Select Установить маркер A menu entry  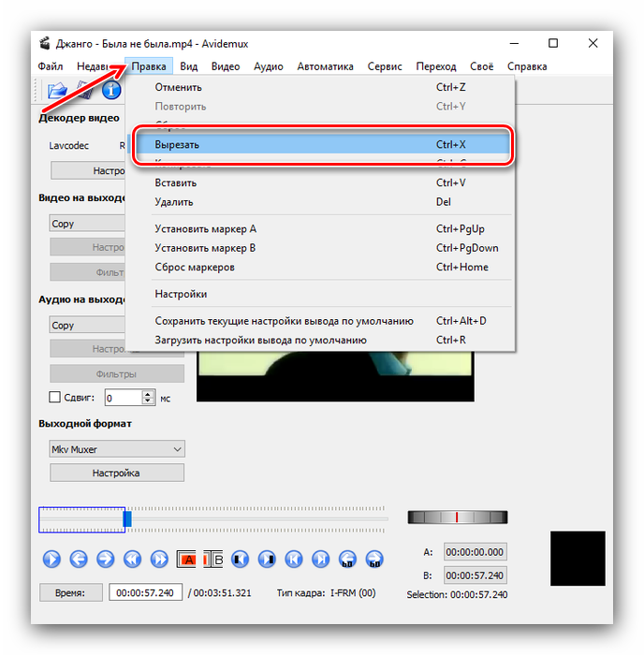[x=322, y=229]
